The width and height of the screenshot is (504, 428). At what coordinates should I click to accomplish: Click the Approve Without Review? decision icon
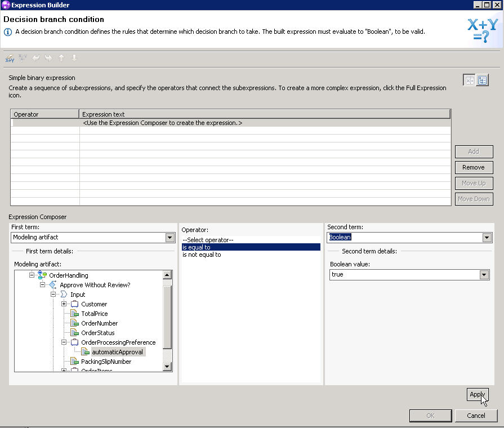(53, 285)
